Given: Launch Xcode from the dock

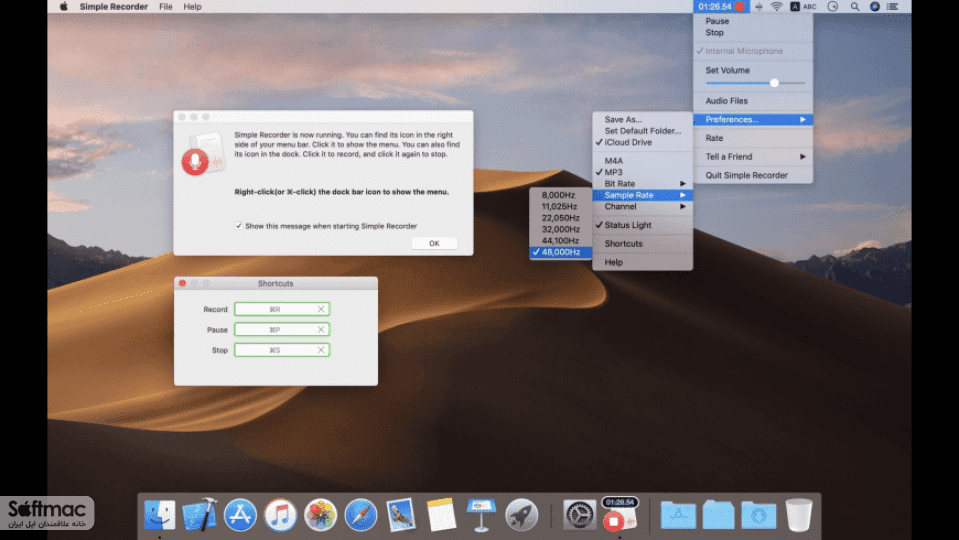Looking at the screenshot, I should [199, 514].
